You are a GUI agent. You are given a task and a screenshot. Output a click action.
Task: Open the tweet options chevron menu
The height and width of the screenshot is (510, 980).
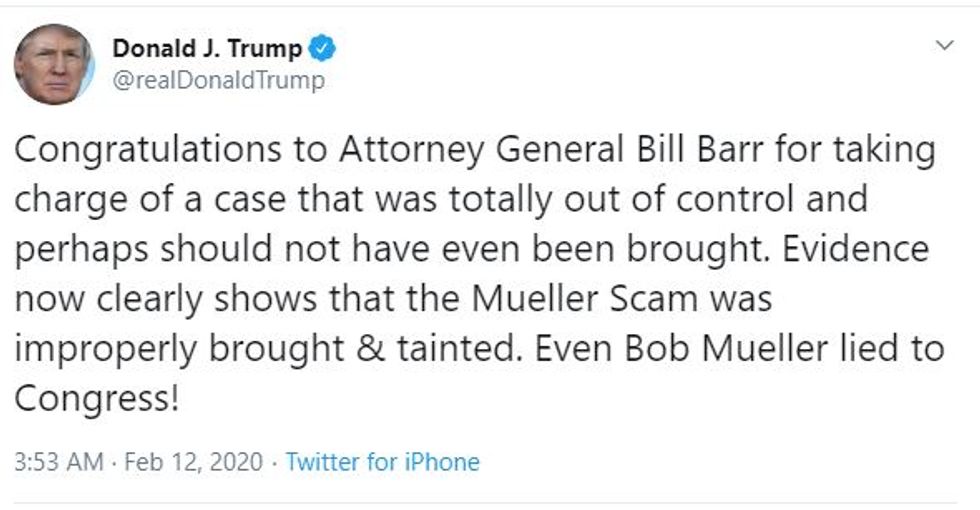click(944, 47)
